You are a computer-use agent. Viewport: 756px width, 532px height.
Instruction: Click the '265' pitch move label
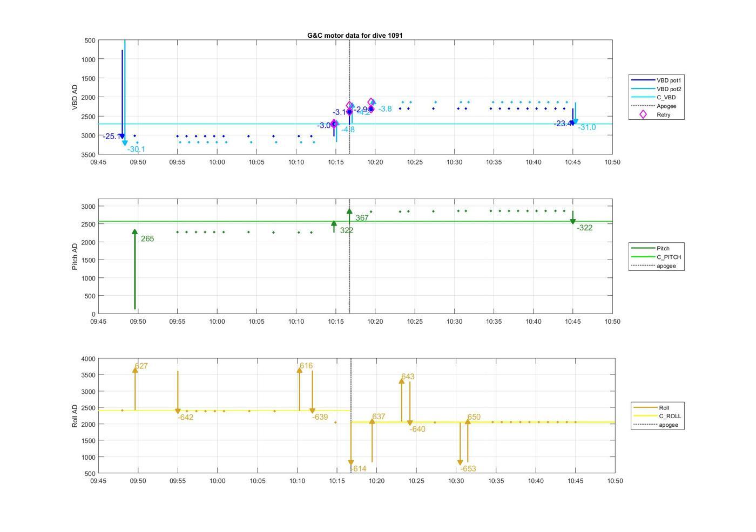click(x=147, y=239)
